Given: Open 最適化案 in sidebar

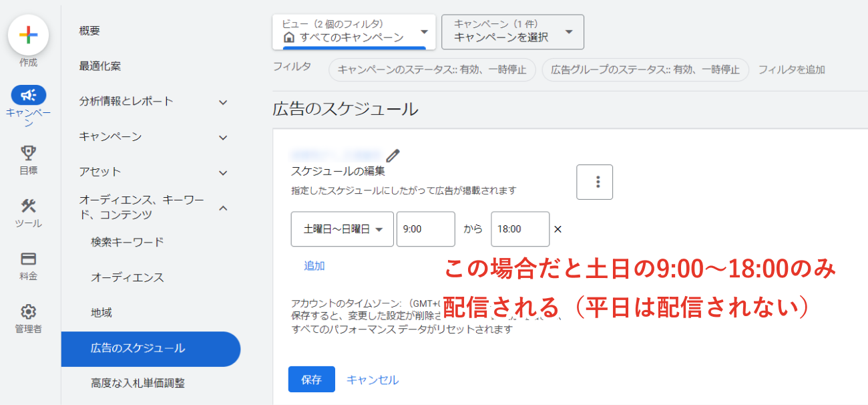Looking at the screenshot, I should (100, 66).
